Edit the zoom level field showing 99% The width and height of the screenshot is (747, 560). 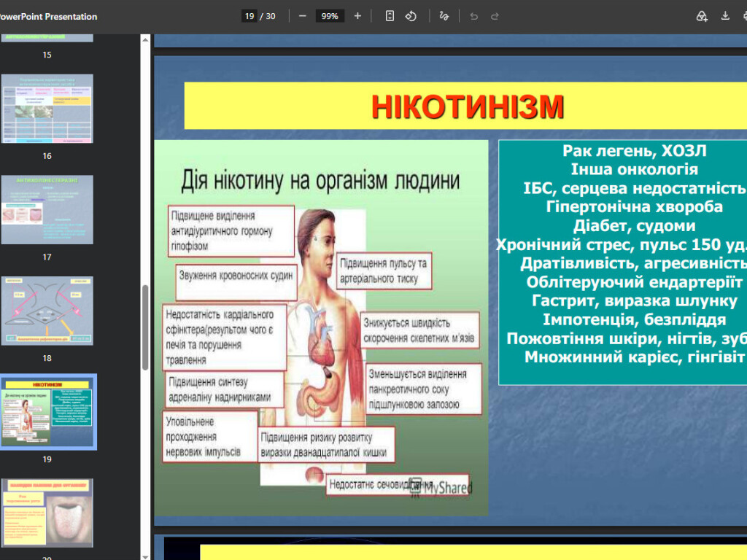pyautogui.click(x=330, y=16)
